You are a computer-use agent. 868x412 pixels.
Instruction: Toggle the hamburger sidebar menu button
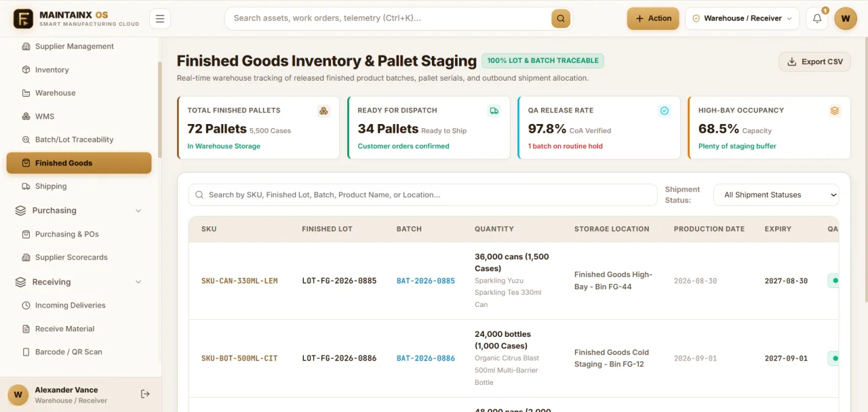[160, 18]
